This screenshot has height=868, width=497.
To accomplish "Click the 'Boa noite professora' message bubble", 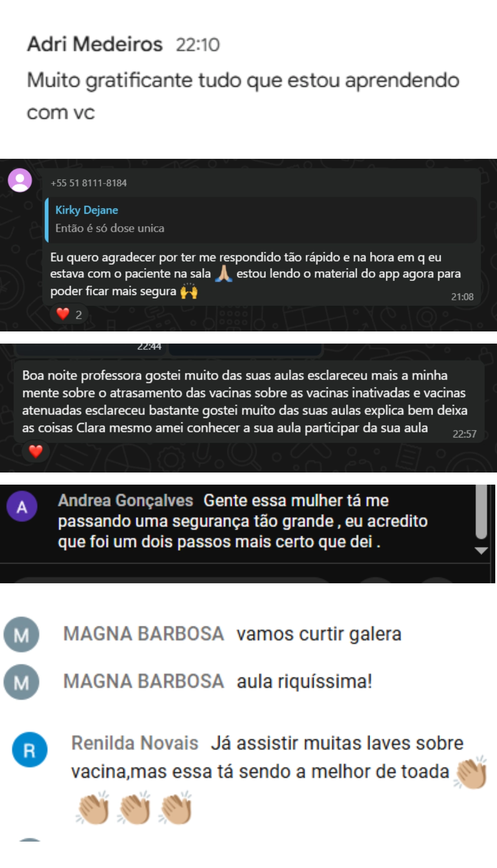I will 249,402.
